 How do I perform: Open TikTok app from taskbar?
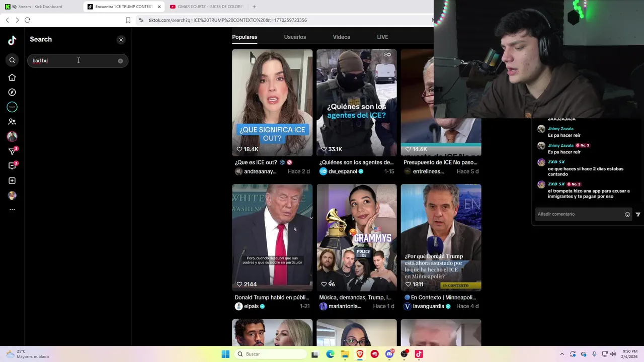pyautogui.click(x=419, y=354)
